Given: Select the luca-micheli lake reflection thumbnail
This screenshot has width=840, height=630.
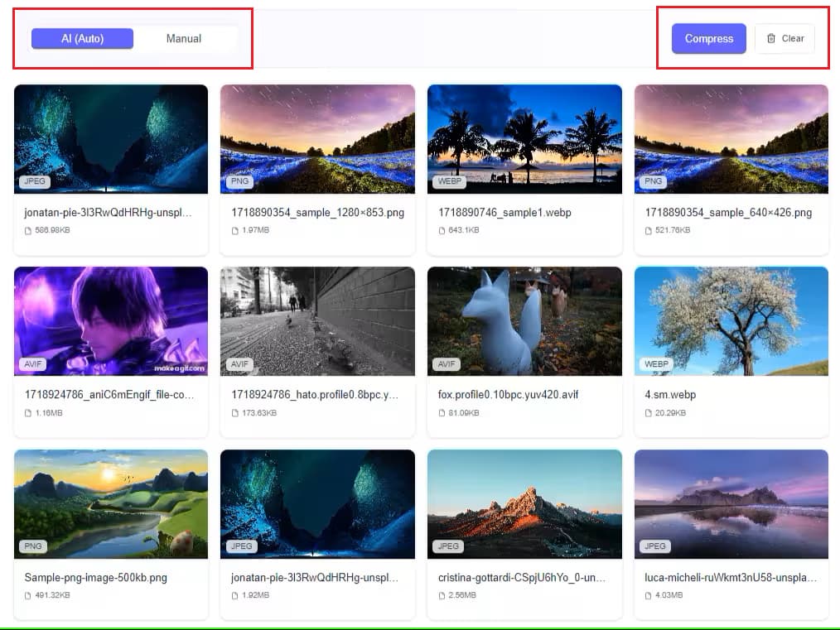Looking at the screenshot, I should point(731,504).
